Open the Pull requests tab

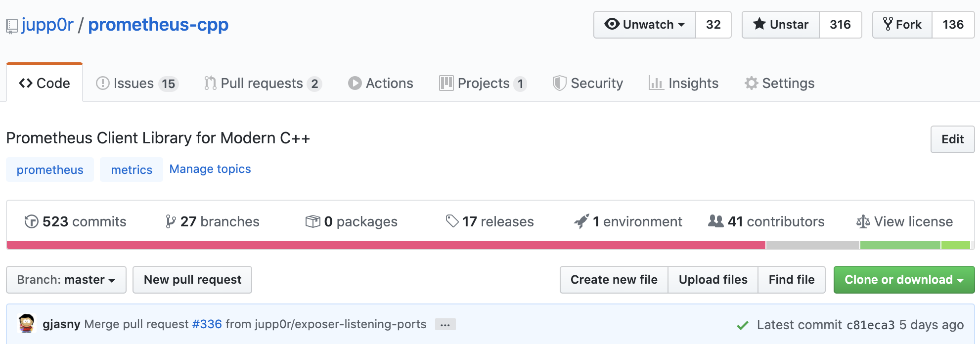(263, 83)
